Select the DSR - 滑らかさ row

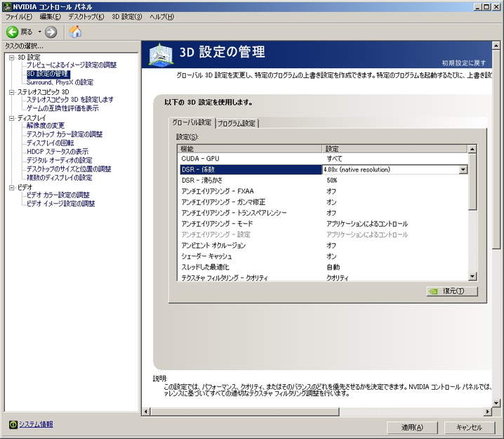pyautogui.click(x=323, y=181)
